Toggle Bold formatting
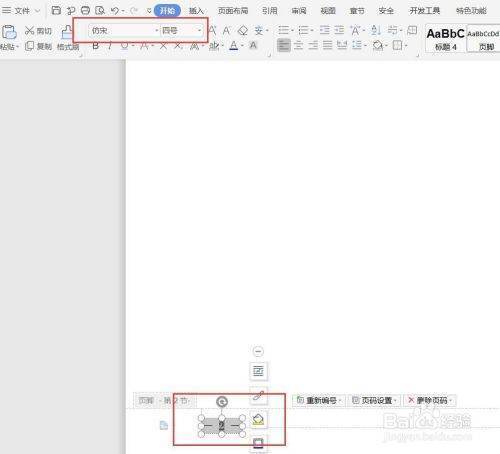500x454 pixels. tap(95, 46)
